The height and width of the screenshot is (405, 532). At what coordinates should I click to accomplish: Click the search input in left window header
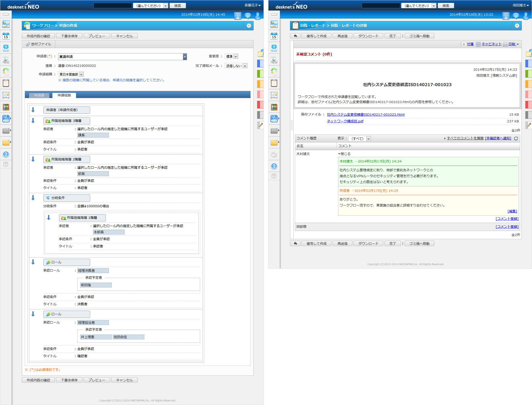pos(113,6)
